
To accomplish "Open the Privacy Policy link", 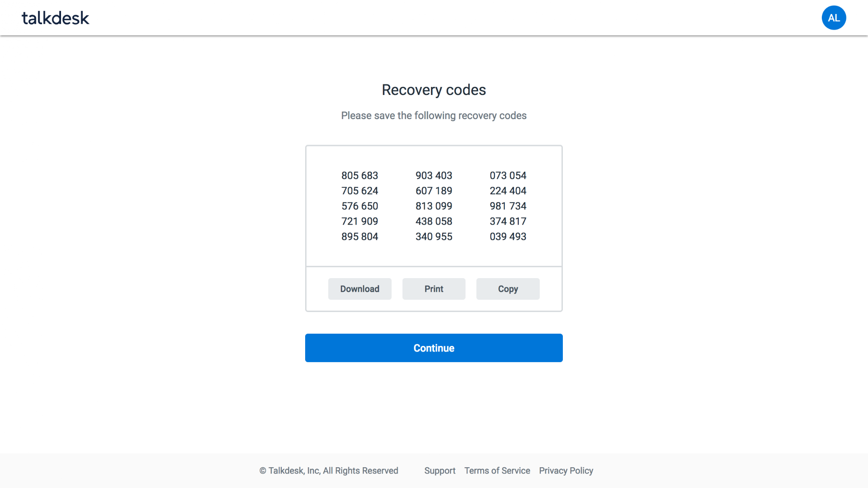I will [566, 471].
